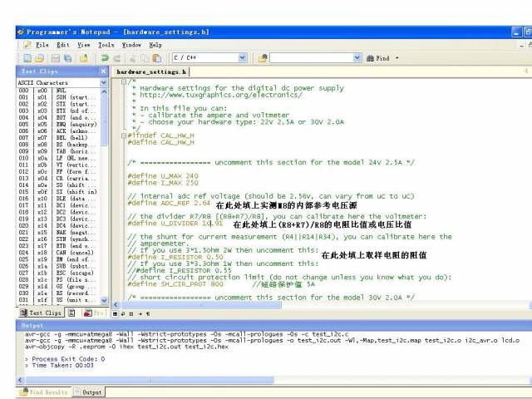532x399 pixels.
Task: Click the New file toolbar icon
Action: [x=27, y=58]
